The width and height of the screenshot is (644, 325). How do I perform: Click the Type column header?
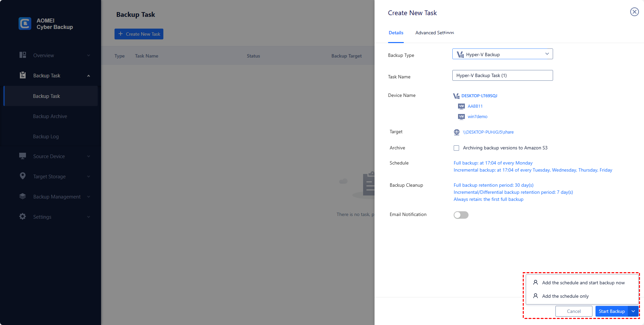tap(120, 56)
